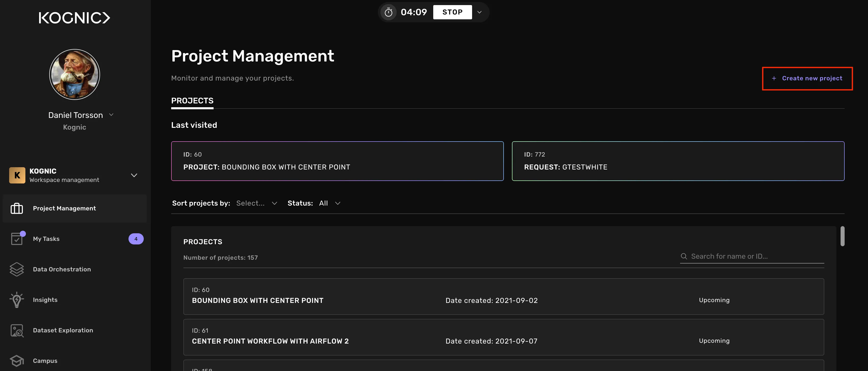Image resolution: width=868 pixels, height=371 pixels.
Task: Open the Status All filter dropdown
Action: click(330, 203)
